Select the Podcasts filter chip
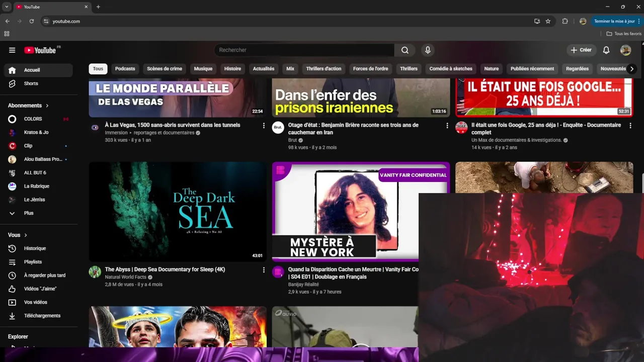The image size is (644, 362). click(x=125, y=69)
